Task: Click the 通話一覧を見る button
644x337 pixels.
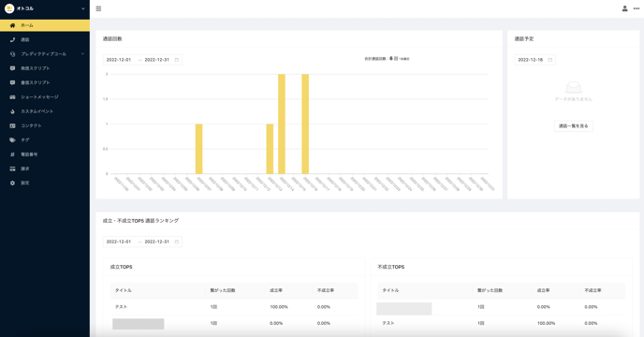Action: tap(574, 125)
